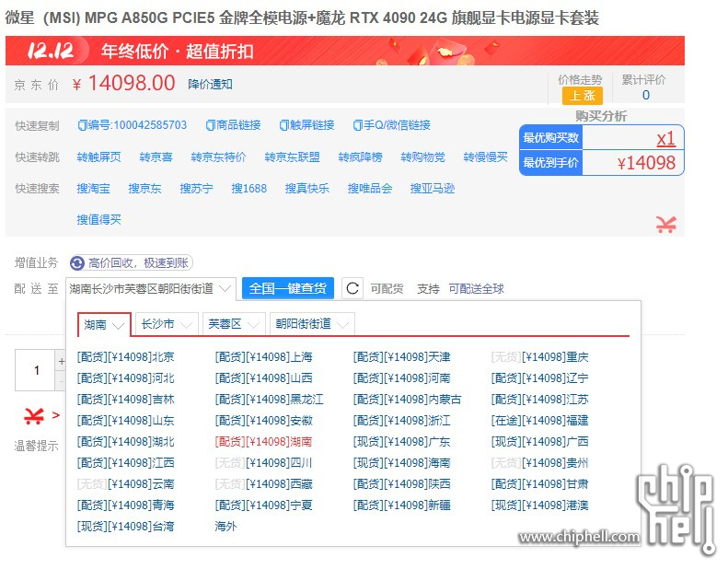Open the 朝阳街街道 street tab
This screenshot has height=569, width=728.
point(312,324)
